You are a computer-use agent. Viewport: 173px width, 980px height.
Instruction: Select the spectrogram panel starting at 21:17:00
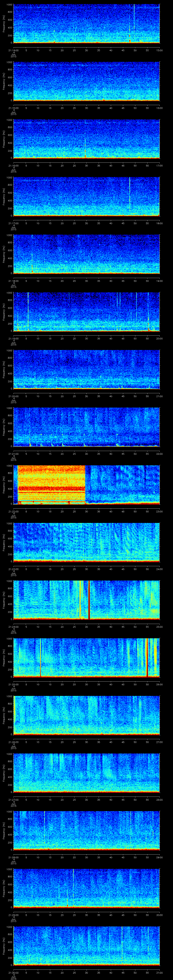coord(86,197)
